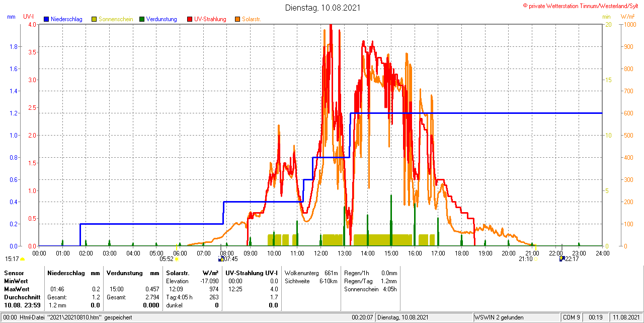Click the Solarstr. W/m² column header
The height and width of the screenshot is (323, 644).
coord(192,273)
